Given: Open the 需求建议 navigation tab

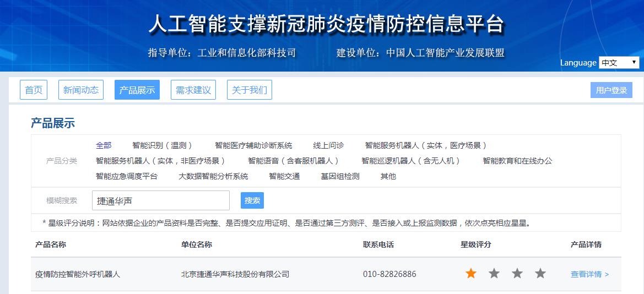Looking at the screenshot, I should pos(193,90).
